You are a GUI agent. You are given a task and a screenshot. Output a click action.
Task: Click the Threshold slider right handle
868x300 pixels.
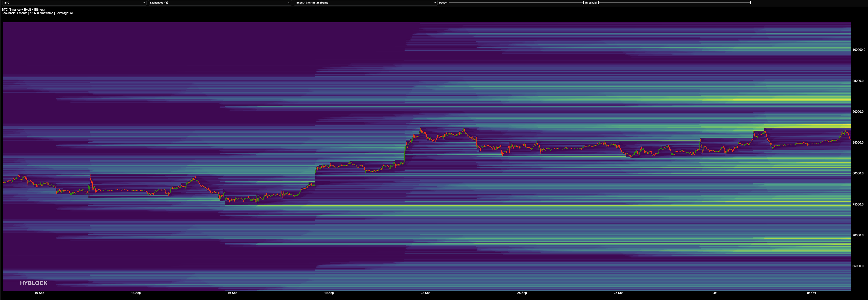coord(750,3)
